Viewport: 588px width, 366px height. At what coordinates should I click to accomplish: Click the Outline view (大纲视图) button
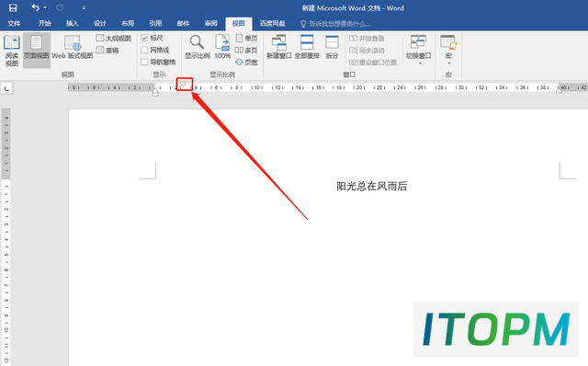click(x=114, y=38)
